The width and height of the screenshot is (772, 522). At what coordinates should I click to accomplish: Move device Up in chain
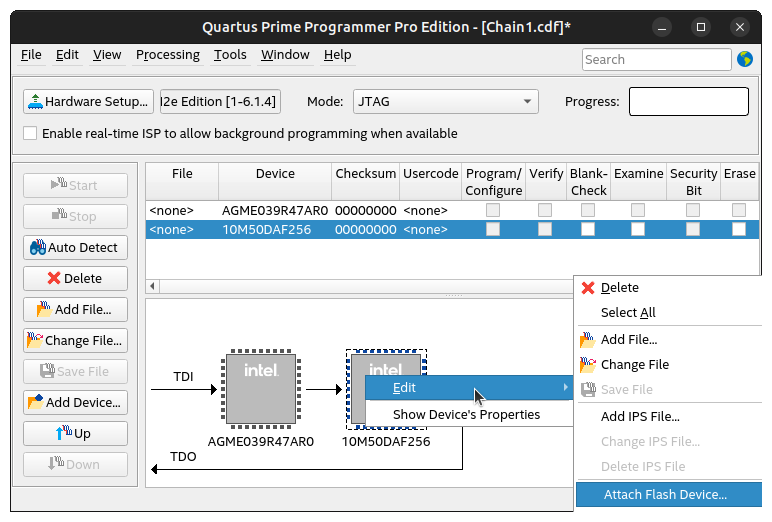75,433
